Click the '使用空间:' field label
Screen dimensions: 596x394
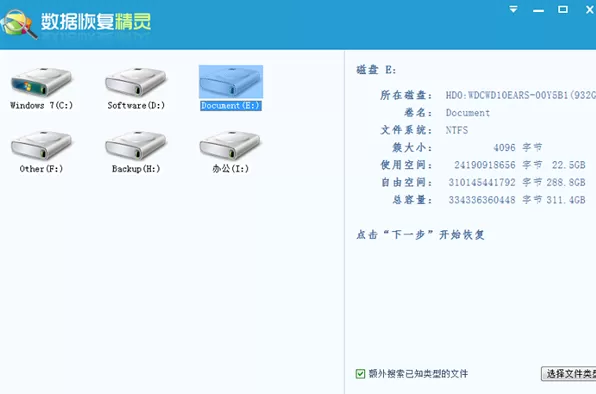pos(406,165)
